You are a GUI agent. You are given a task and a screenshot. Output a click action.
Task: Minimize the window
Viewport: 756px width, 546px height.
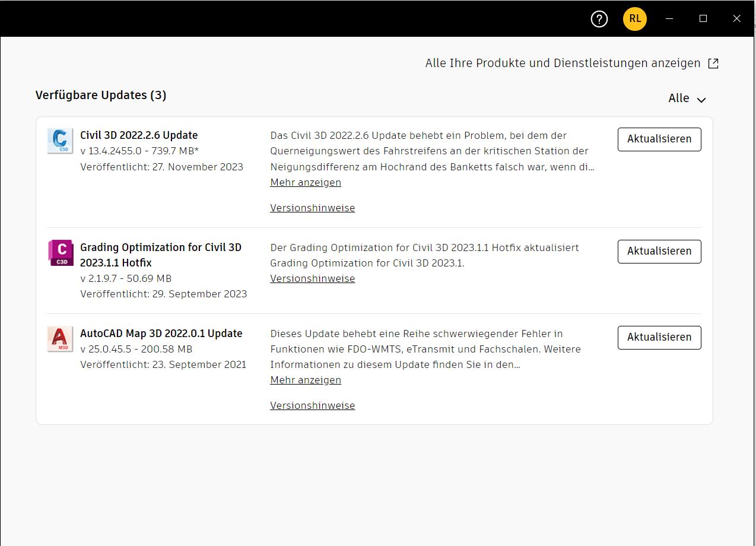point(669,19)
